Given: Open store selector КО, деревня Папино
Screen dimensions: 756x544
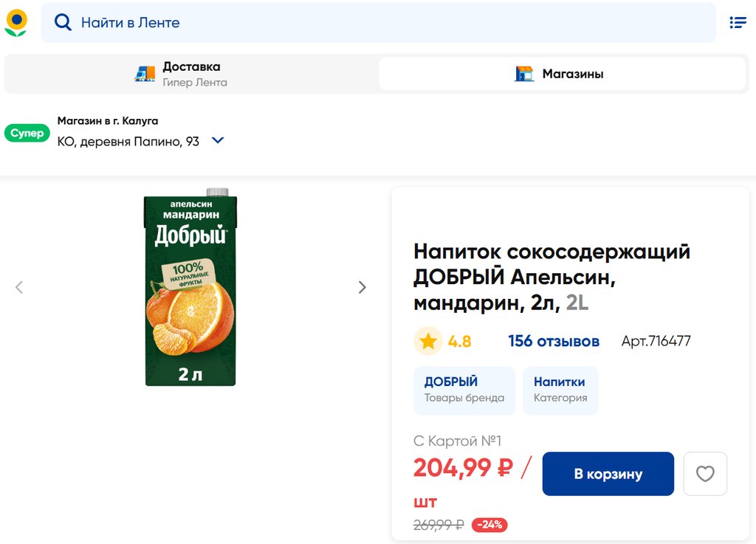Looking at the screenshot, I should (x=128, y=142).
